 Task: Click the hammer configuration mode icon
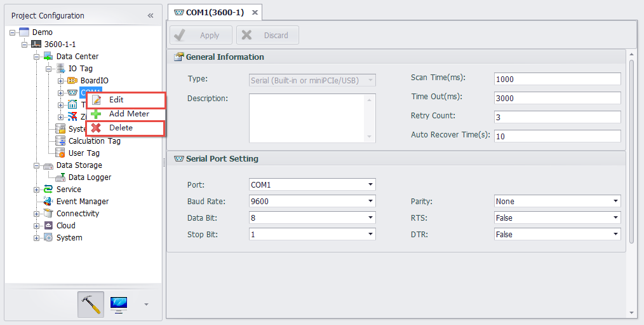pos(91,305)
